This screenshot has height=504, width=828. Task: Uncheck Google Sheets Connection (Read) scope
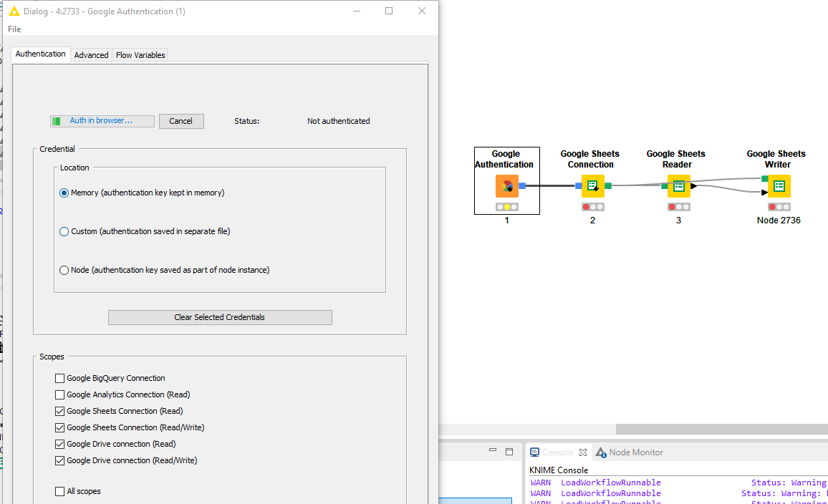point(59,411)
